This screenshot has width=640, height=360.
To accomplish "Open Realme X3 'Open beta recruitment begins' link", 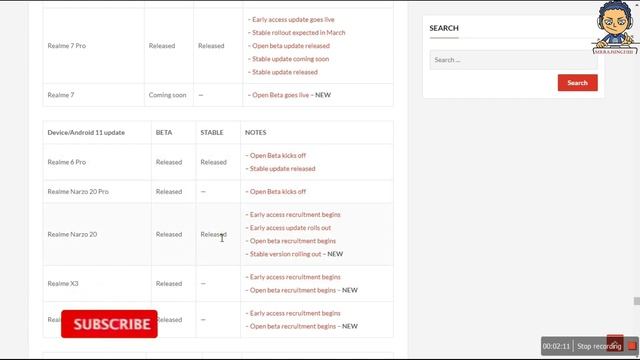I will tap(293, 290).
